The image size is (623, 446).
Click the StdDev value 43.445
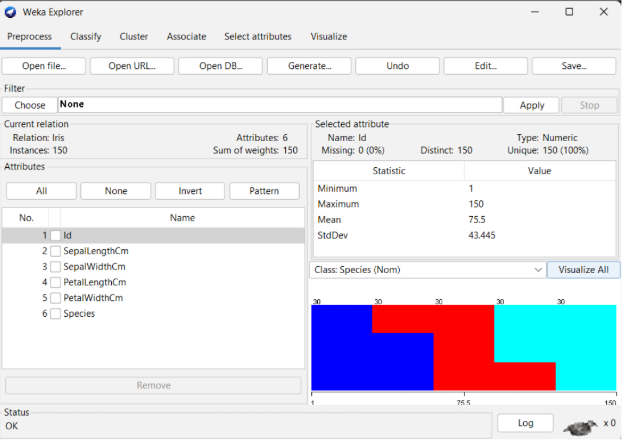tap(482, 236)
